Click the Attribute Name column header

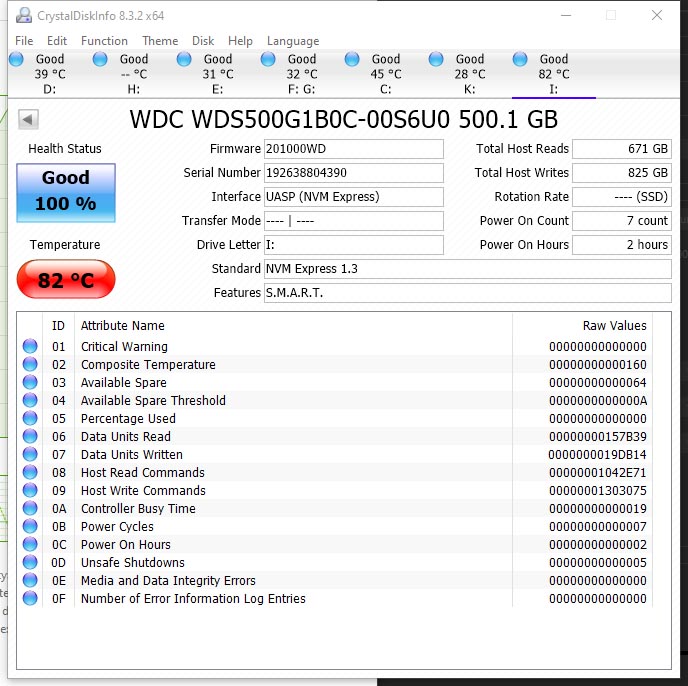click(122, 326)
